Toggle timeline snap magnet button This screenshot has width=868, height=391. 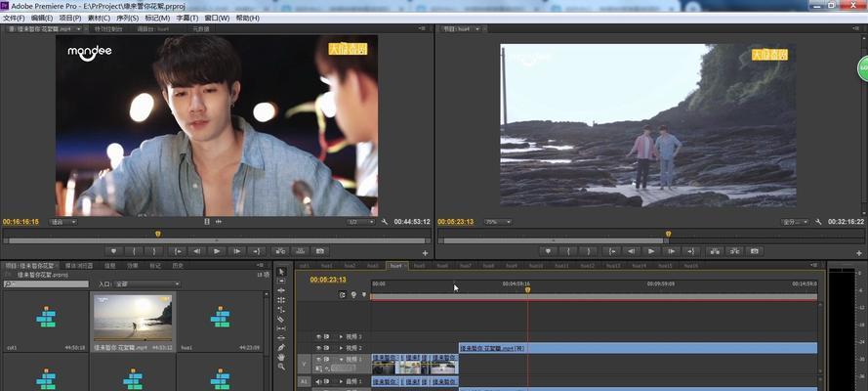(343, 294)
